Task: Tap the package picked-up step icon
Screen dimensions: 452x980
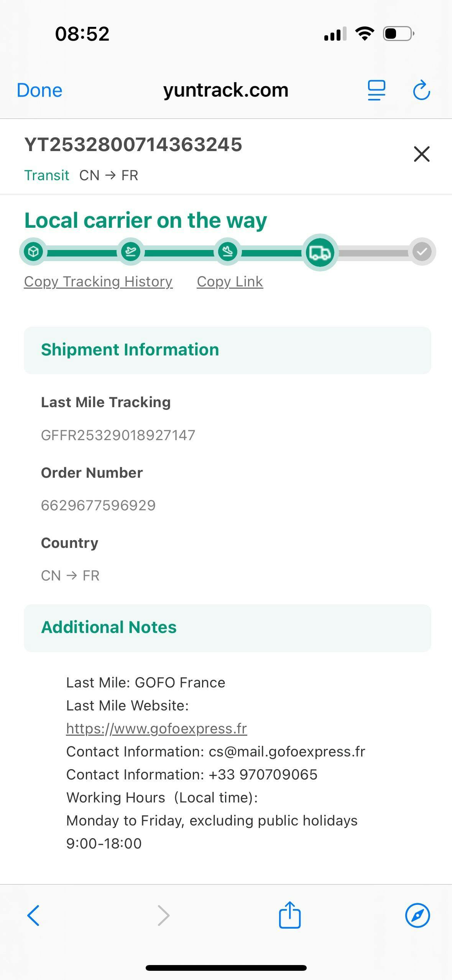Action: (33, 252)
